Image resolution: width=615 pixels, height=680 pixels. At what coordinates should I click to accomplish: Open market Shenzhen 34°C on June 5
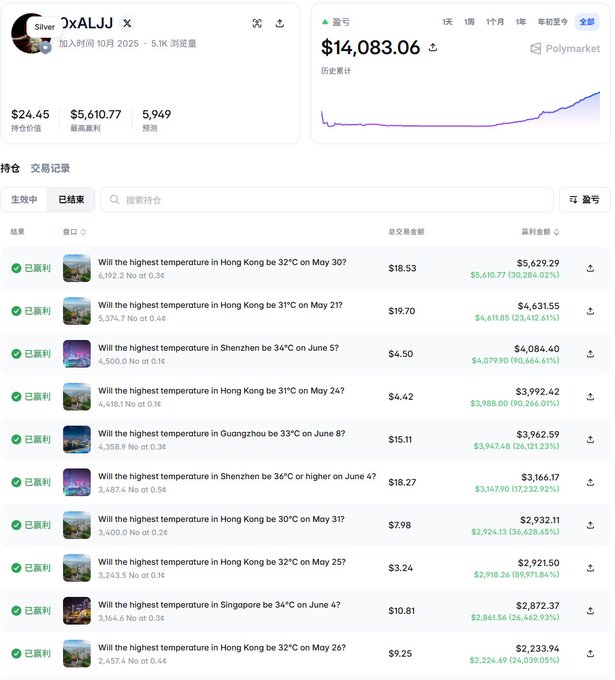pos(218,348)
